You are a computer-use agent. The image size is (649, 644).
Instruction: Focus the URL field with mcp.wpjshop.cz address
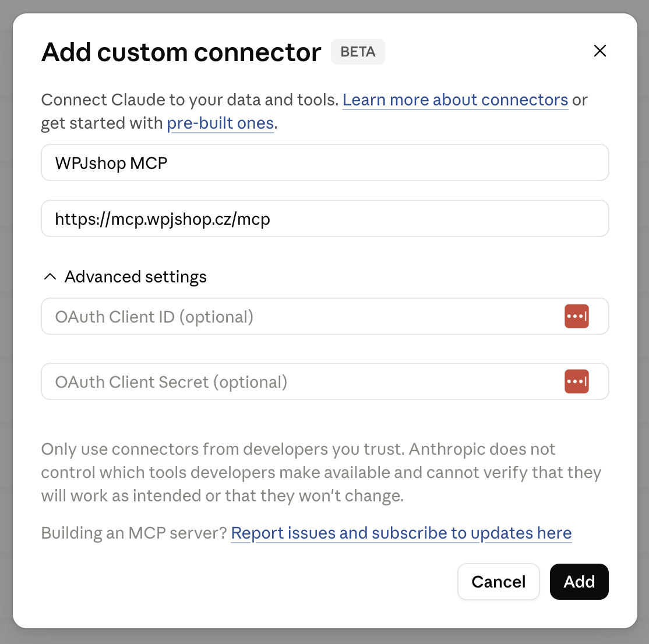[x=325, y=218]
